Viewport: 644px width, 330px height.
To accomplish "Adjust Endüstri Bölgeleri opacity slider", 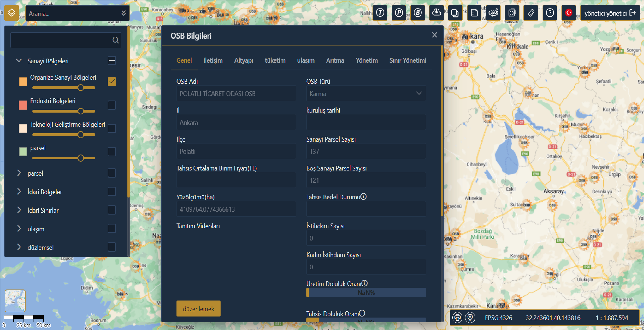I will click(x=64, y=111).
